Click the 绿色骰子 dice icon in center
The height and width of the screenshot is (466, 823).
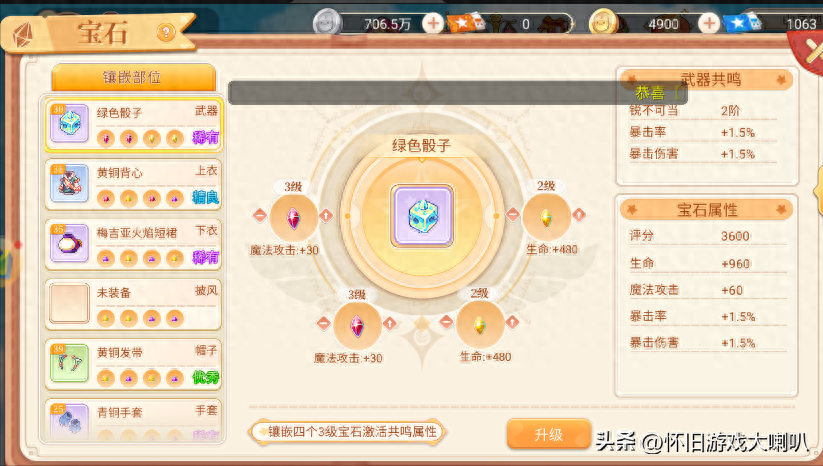[421, 216]
